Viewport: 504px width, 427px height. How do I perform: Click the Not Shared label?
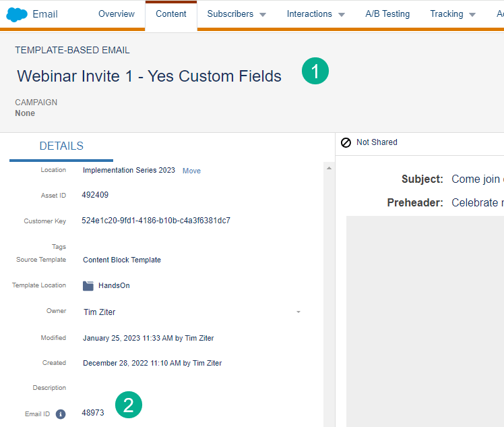(377, 142)
